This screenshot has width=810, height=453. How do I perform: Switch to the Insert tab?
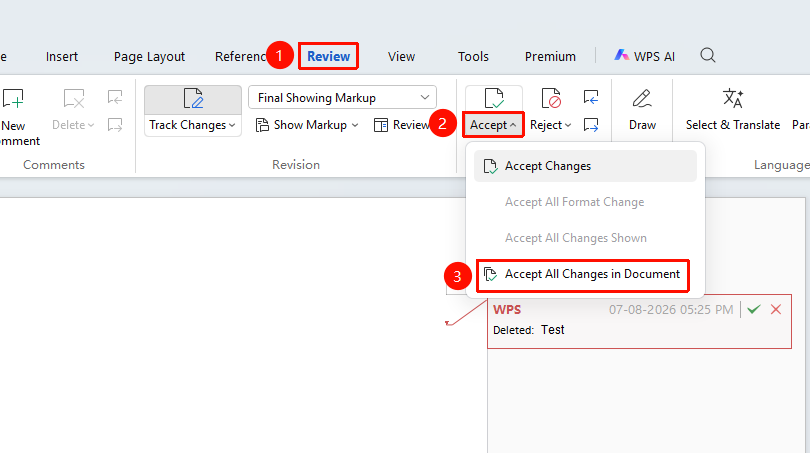(62, 56)
